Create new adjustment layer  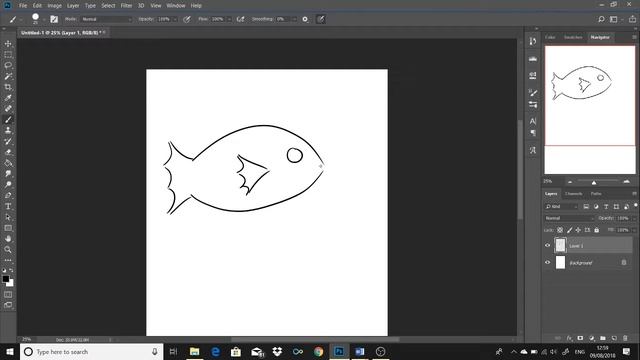click(x=592, y=338)
